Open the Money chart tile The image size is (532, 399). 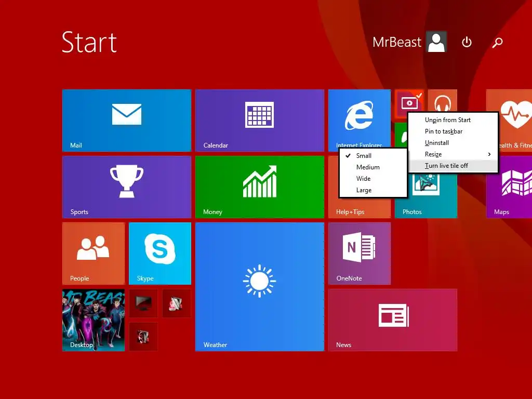(x=260, y=187)
